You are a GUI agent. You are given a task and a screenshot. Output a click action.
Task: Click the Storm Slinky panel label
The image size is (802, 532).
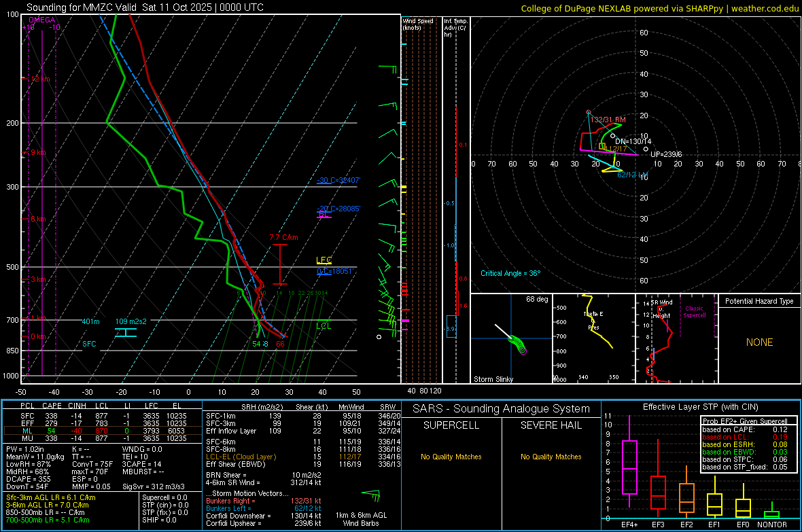pos(493,379)
